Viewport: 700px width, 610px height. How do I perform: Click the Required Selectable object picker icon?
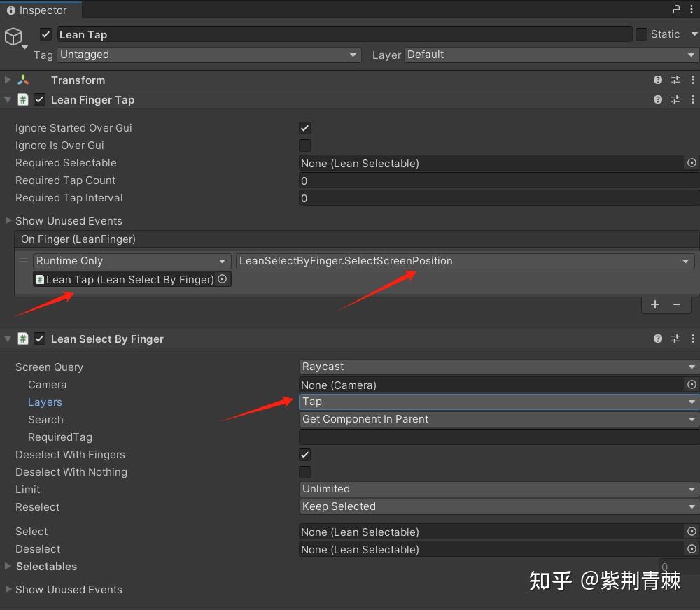pos(692,163)
